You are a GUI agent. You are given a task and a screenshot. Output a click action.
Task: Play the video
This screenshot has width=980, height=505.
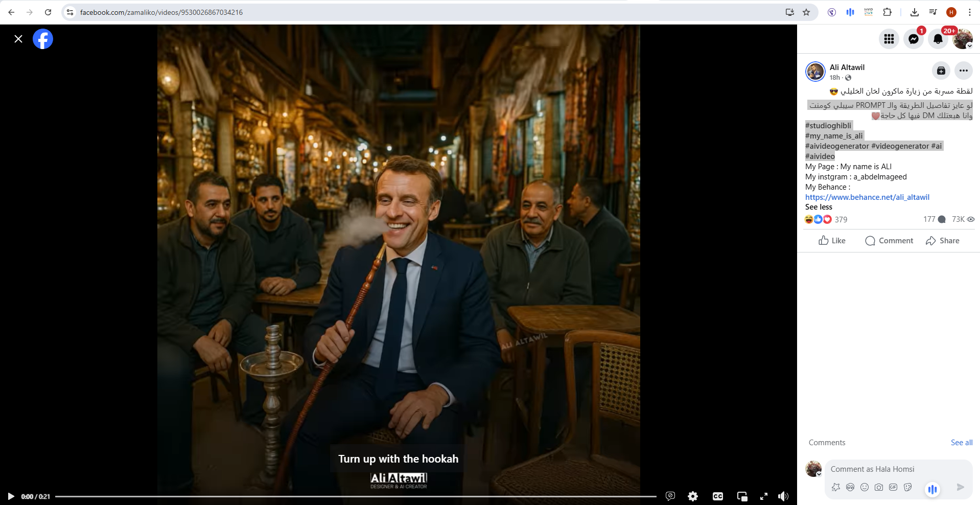(11, 496)
